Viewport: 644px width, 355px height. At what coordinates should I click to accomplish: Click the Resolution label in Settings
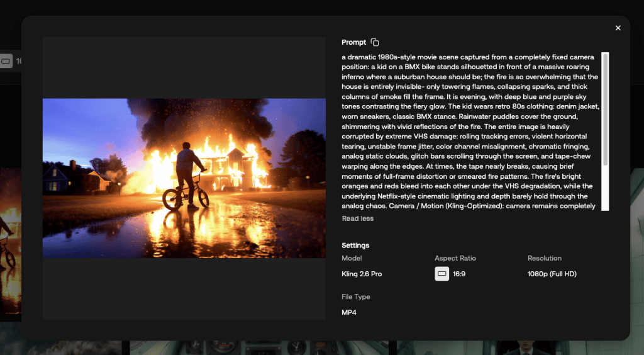pyautogui.click(x=544, y=258)
